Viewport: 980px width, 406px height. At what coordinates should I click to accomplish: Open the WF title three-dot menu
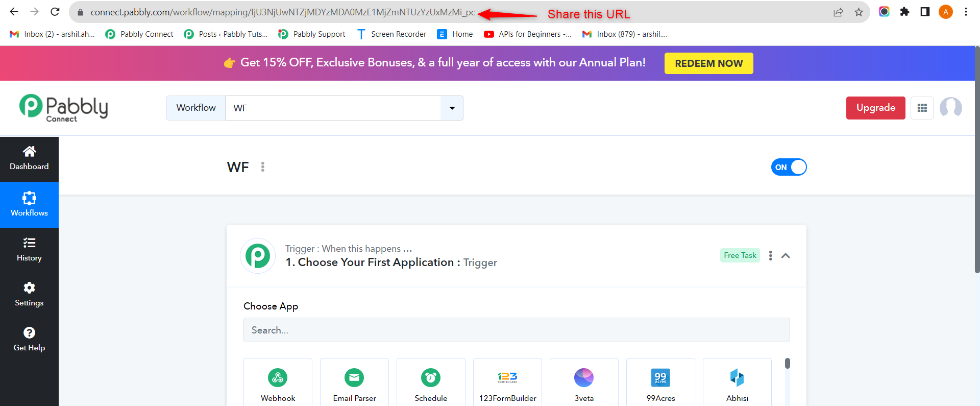pyautogui.click(x=263, y=167)
